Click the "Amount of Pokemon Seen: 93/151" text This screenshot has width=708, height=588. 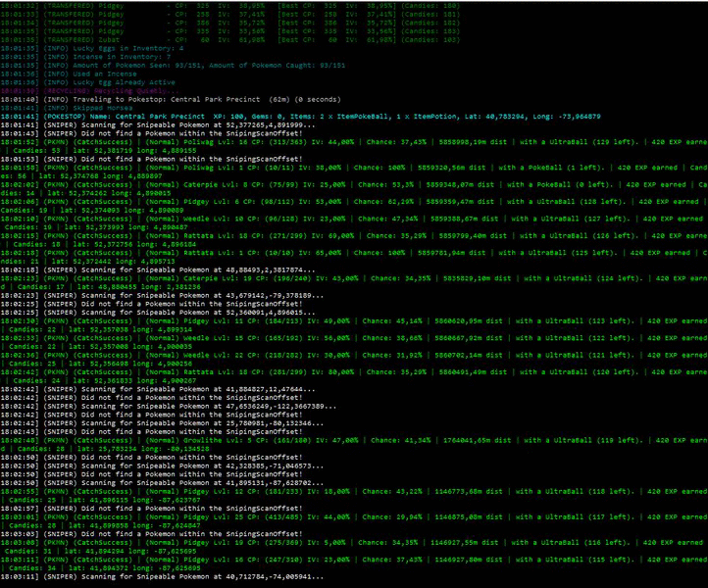pos(140,66)
